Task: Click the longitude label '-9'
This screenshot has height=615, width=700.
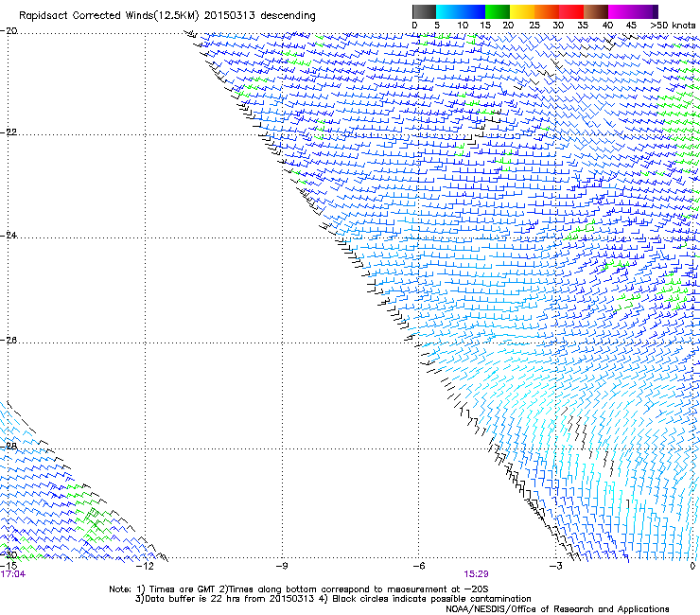Action: 282,566
